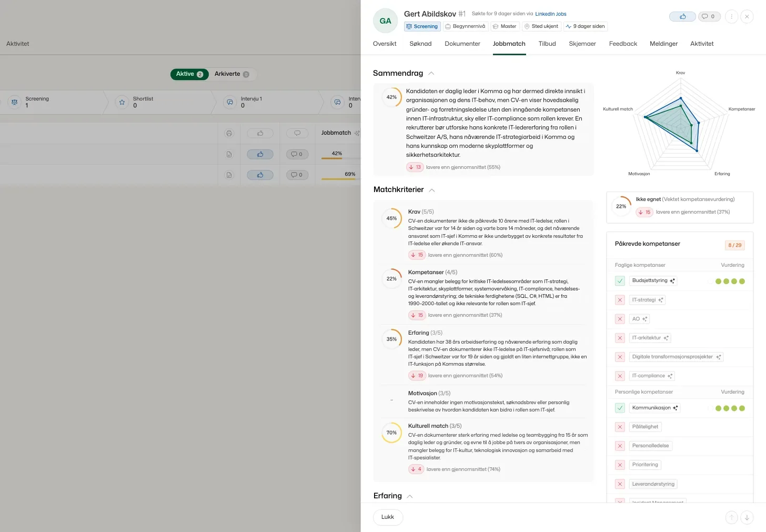Toggle the Budsjettstyring competence checkmark
The height and width of the screenshot is (532, 766).
620,281
